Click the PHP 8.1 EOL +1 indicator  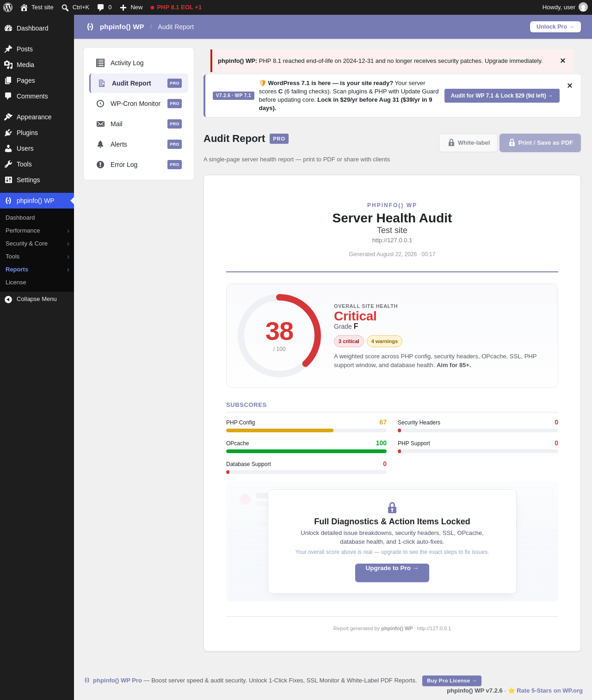click(x=176, y=7)
